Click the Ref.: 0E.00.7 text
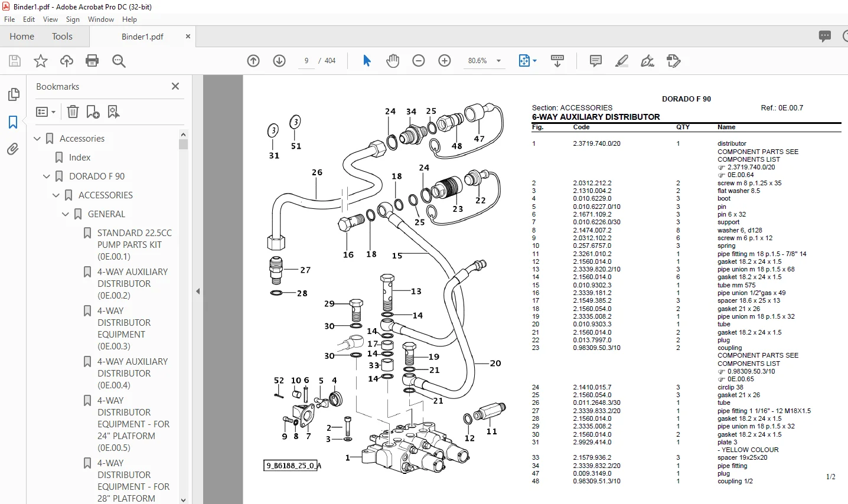Viewport: 848px width, 504px height. [x=782, y=108]
